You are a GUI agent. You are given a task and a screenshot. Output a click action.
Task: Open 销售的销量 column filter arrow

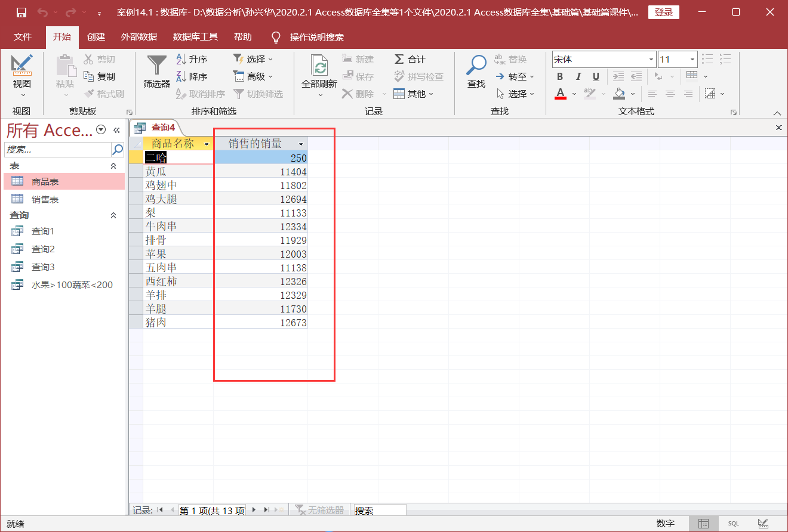coord(301,144)
